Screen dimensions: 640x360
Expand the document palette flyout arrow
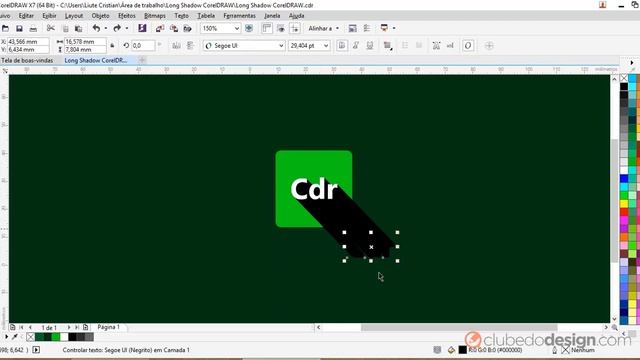[x=6, y=337]
